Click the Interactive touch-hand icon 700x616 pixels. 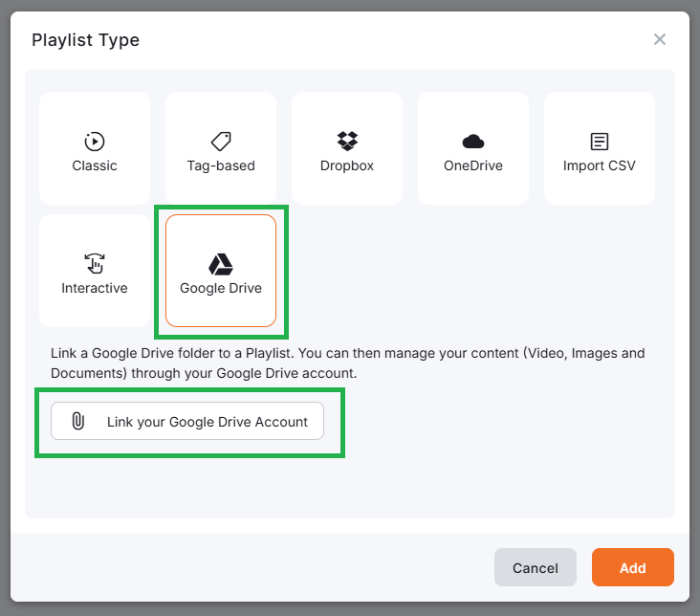(x=95, y=264)
